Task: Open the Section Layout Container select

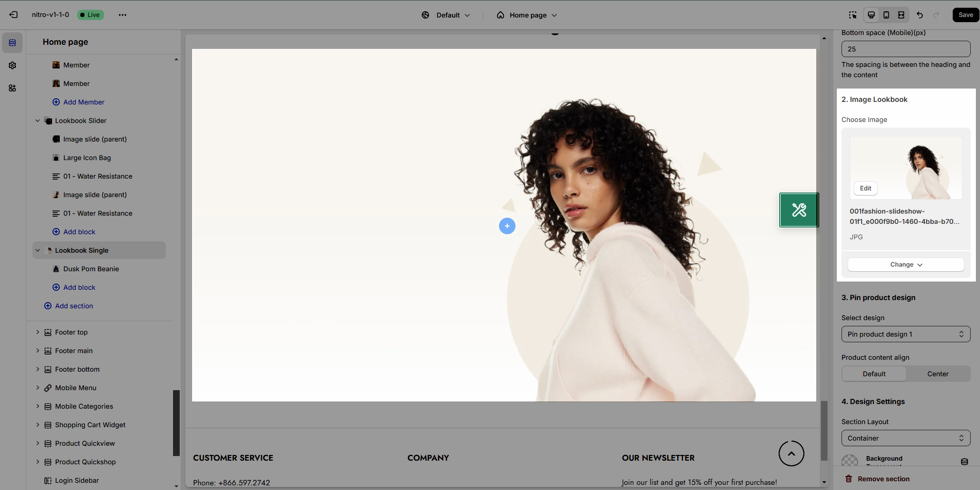Action: click(x=906, y=438)
